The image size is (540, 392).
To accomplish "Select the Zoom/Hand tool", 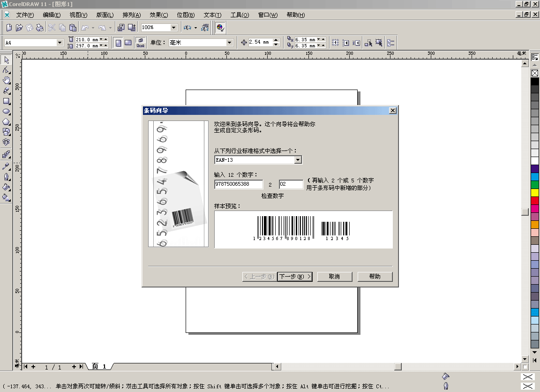I will (x=6, y=81).
